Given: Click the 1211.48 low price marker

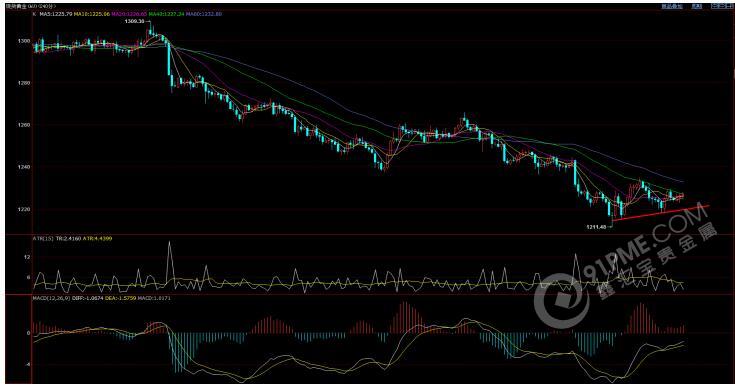Looking at the screenshot, I should 596,226.
